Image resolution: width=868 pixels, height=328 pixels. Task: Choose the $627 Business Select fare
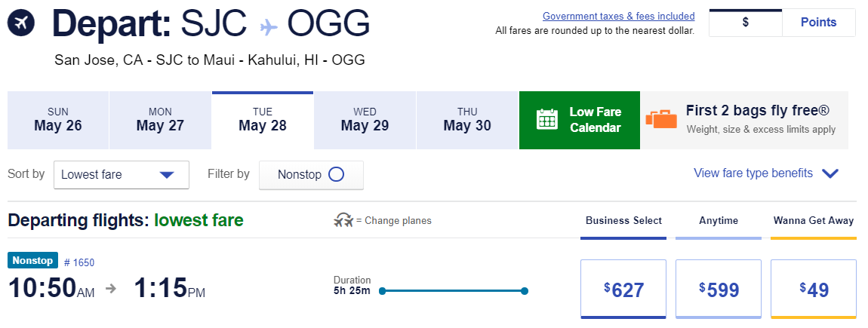coord(623,289)
